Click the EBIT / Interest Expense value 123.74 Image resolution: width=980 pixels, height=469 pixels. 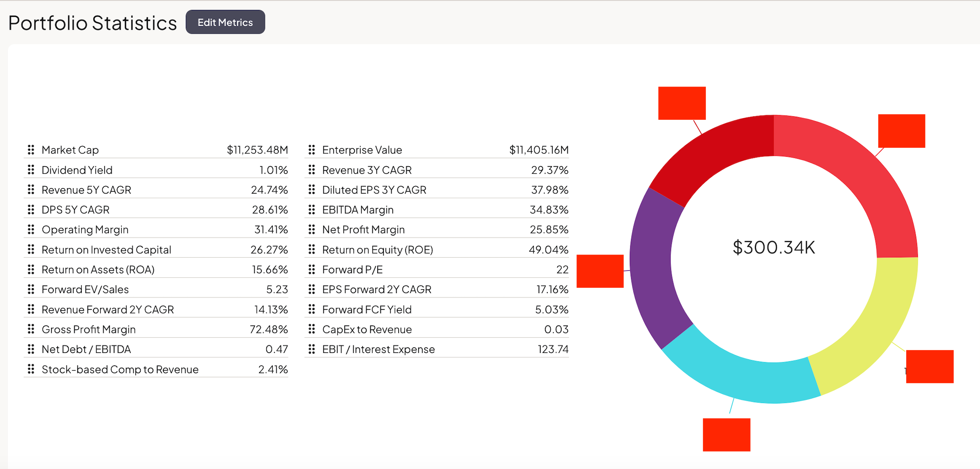coord(553,349)
